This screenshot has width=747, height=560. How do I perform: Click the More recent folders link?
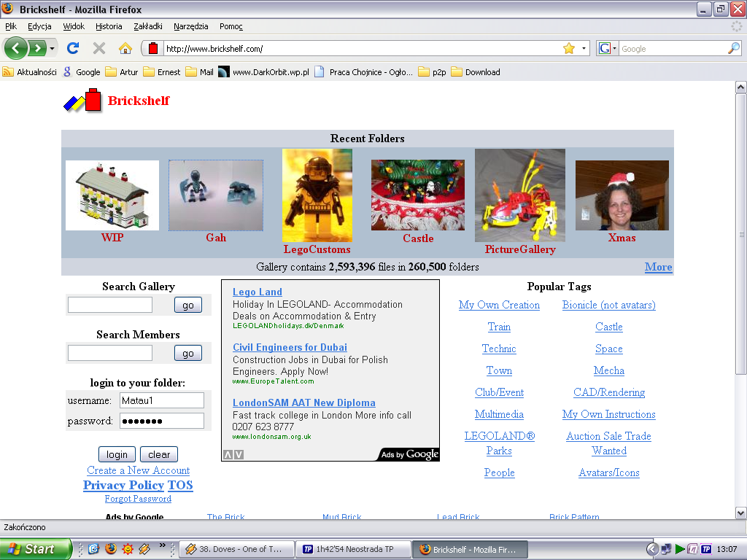[659, 267]
